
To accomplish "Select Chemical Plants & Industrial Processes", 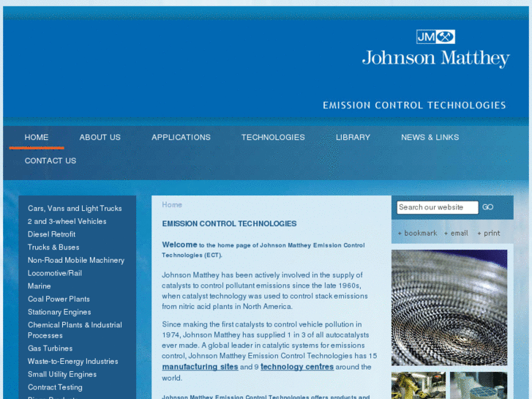I will [x=75, y=330].
